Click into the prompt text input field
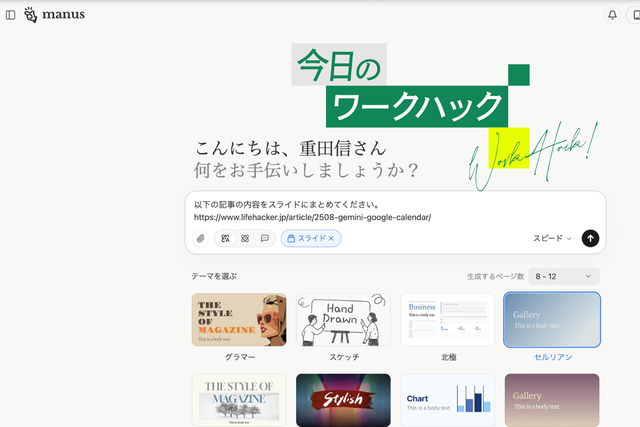The height and width of the screenshot is (427, 640). point(395,210)
